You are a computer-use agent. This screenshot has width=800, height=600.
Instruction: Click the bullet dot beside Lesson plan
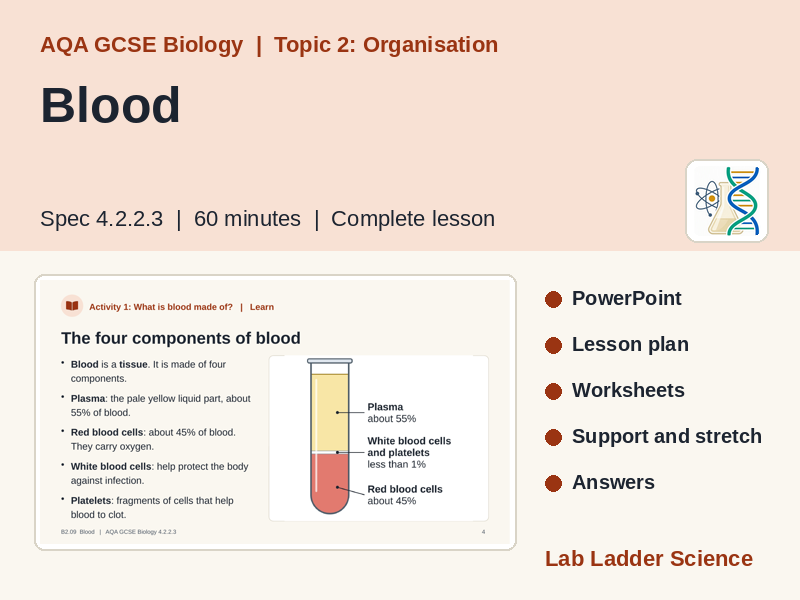[553, 345]
